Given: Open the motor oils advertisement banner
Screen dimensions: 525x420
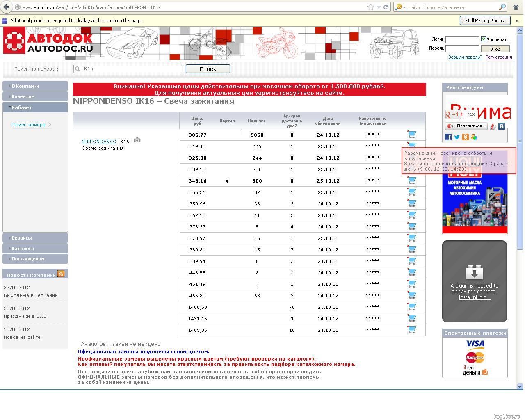Looking at the screenshot, I should click(475, 192).
